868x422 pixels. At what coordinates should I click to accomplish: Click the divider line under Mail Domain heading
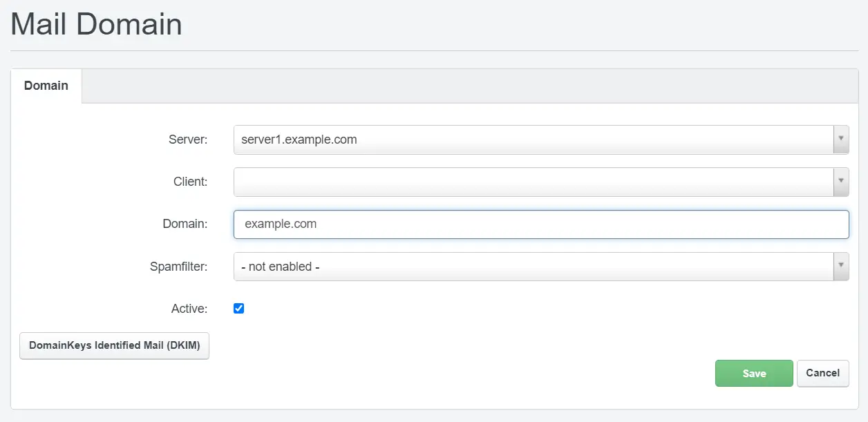point(434,50)
